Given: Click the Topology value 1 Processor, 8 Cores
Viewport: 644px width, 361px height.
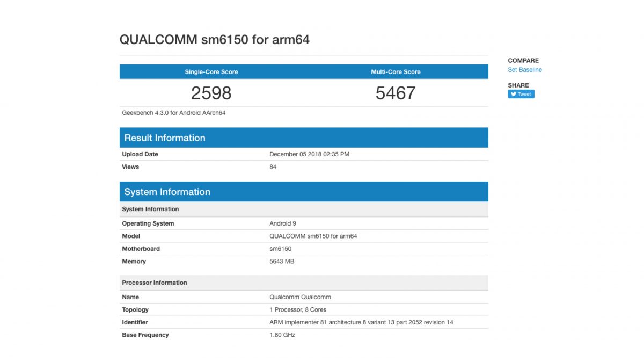Looking at the screenshot, I should (x=298, y=310).
